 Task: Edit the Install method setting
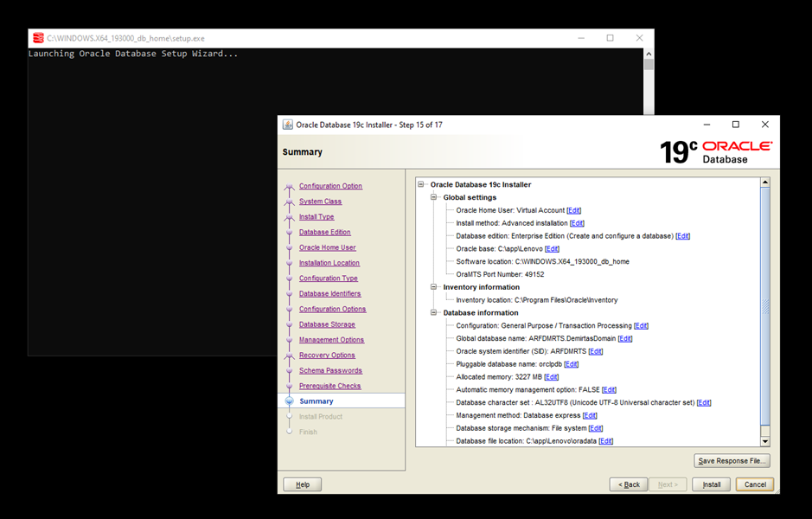click(x=577, y=223)
